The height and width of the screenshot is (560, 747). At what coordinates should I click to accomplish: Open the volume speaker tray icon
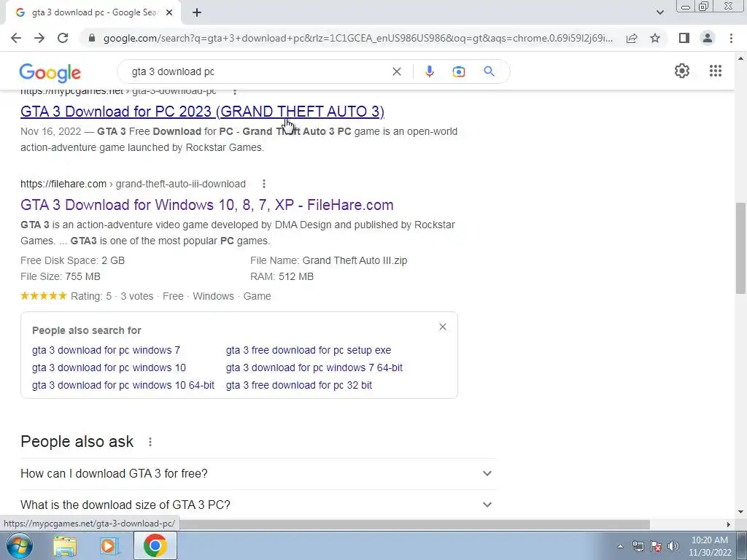point(673,546)
